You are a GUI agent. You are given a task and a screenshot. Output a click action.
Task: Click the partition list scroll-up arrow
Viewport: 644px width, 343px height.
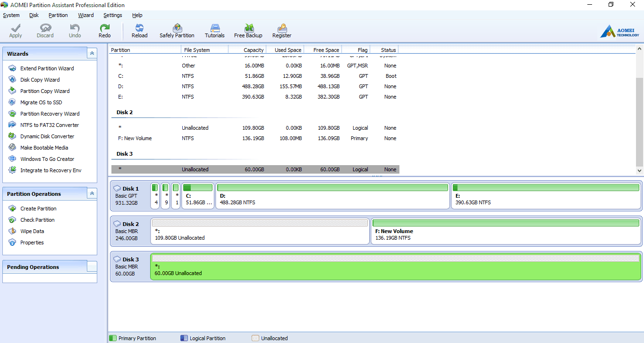point(640,49)
